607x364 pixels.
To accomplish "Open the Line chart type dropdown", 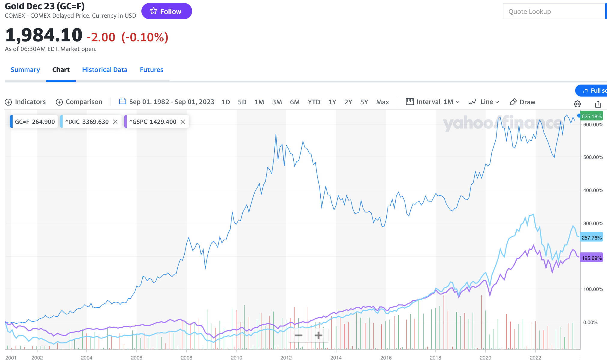I will (x=484, y=102).
